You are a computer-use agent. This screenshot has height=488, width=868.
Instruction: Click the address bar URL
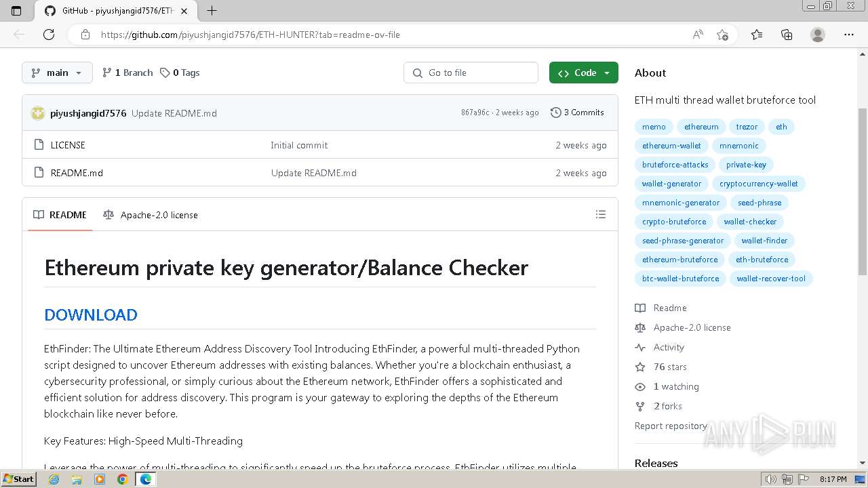[250, 35]
